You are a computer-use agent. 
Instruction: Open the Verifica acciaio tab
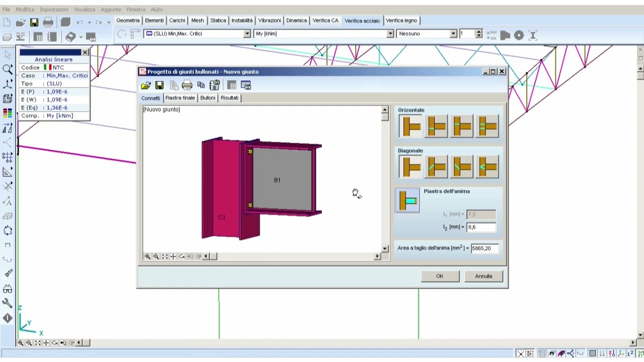coord(362,21)
